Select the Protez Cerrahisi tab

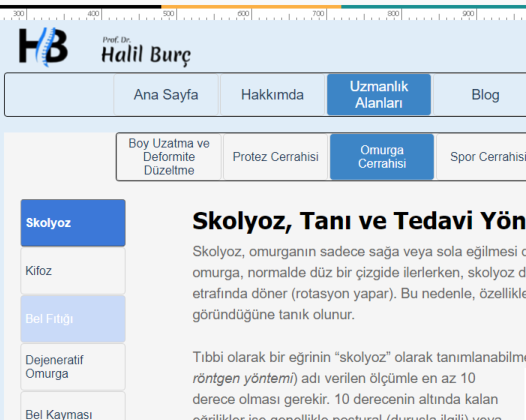point(275,157)
